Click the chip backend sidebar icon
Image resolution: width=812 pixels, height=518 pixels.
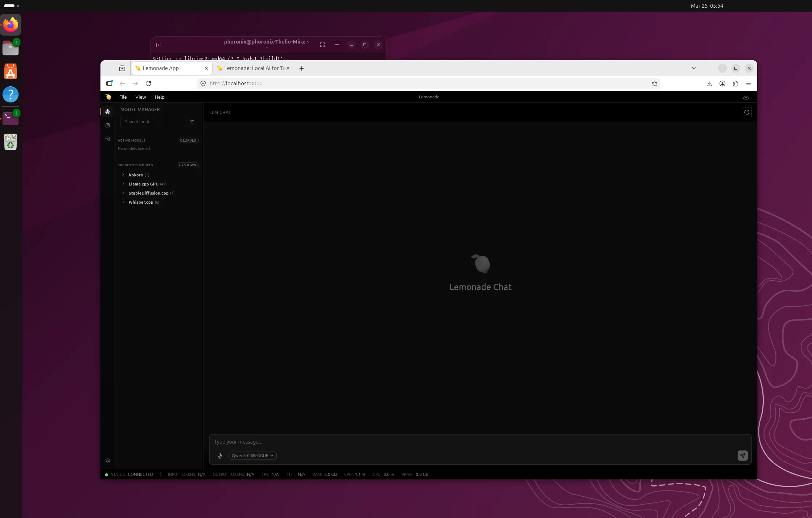click(x=108, y=125)
